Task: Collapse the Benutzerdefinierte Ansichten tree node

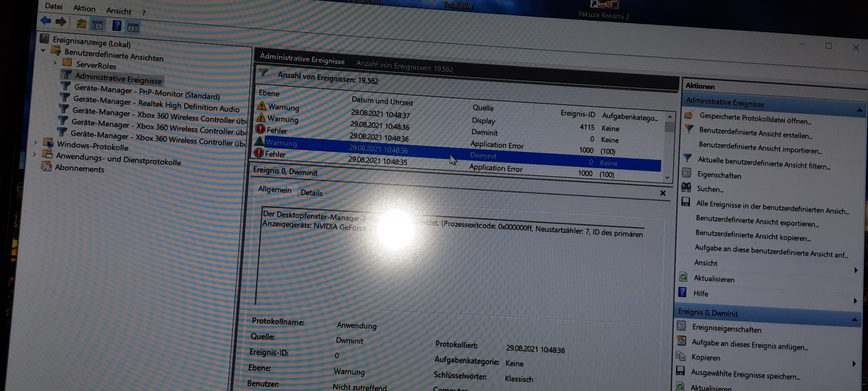Action: click(43, 50)
